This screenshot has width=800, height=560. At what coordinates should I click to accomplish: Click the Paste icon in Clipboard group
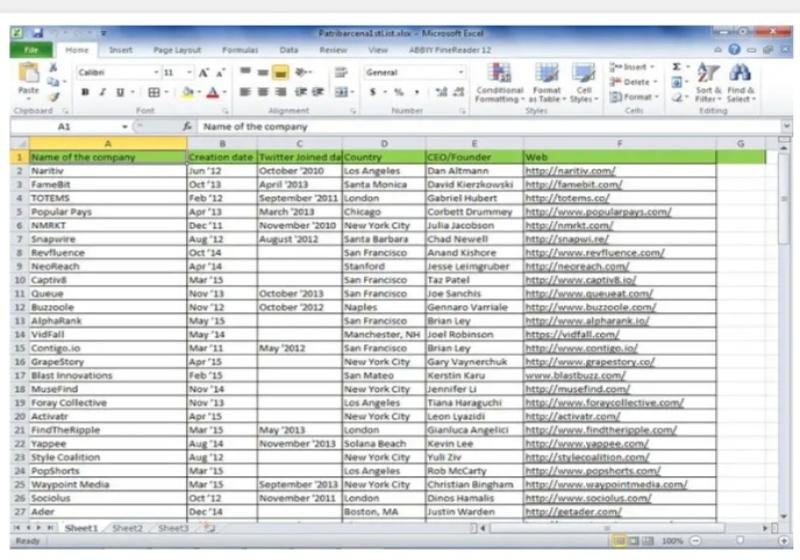pos(28,78)
